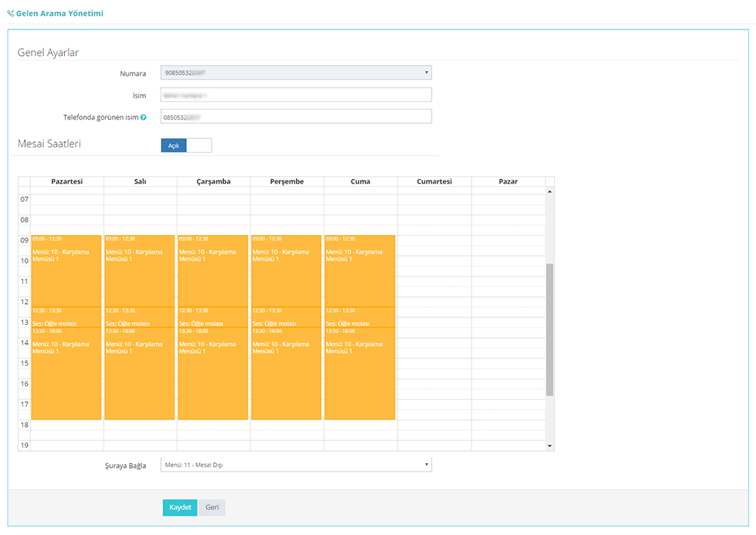Viewport: 756px width, 535px height.
Task: Click the İsim input field
Action: coord(296,95)
